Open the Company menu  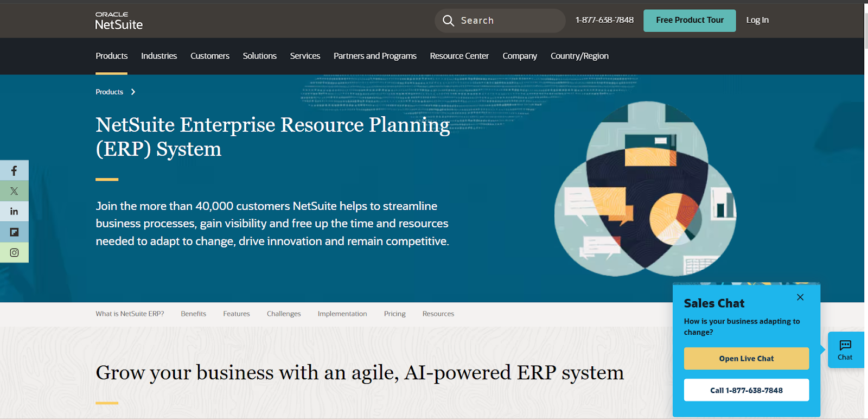(520, 56)
